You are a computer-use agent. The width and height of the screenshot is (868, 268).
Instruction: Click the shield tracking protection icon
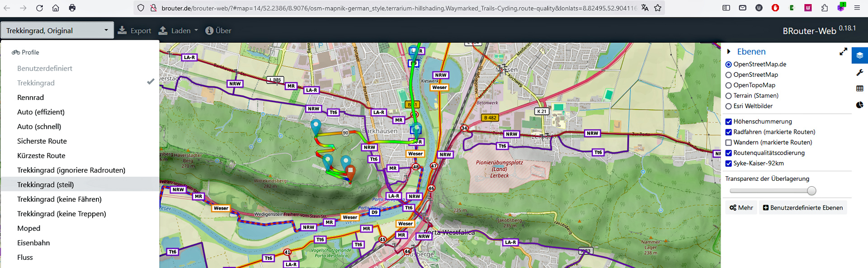(141, 8)
